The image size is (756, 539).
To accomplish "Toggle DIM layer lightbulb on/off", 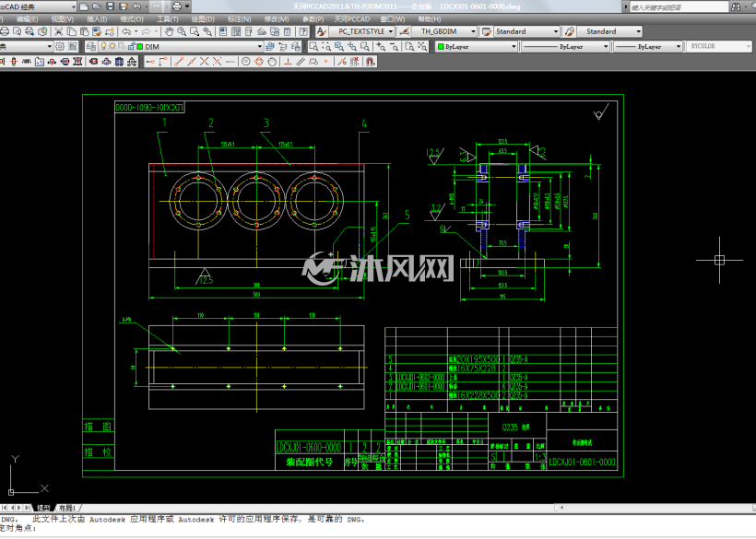I will pos(103,46).
